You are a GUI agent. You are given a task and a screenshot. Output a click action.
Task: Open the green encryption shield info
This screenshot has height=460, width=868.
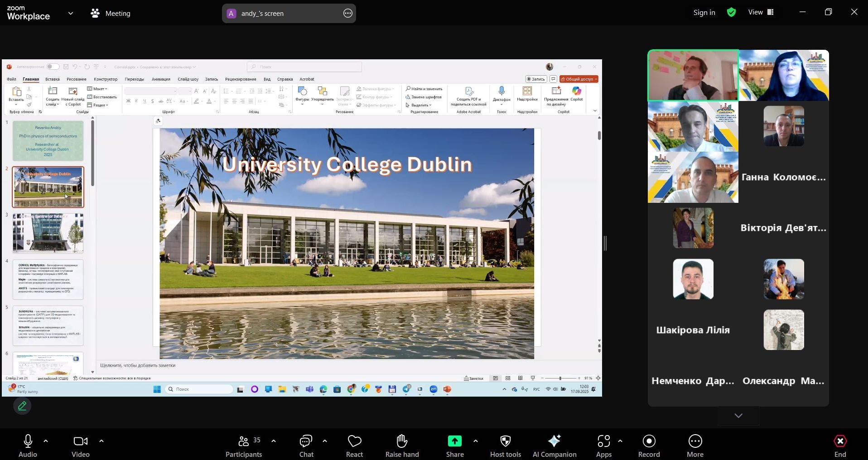[732, 13]
